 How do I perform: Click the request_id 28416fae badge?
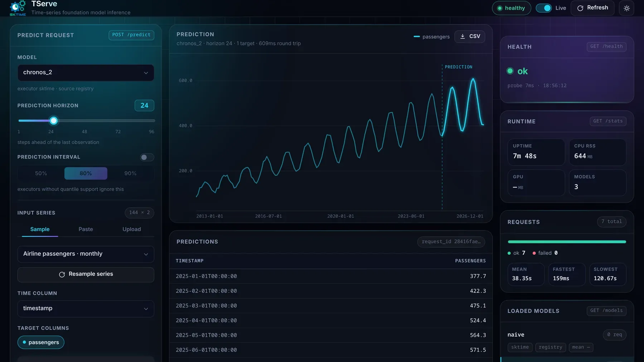pyautogui.click(x=451, y=242)
